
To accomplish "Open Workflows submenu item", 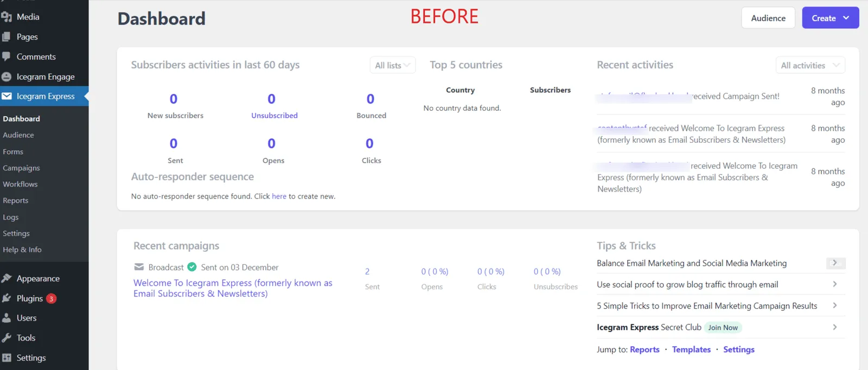I will pyautogui.click(x=20, y=184).
